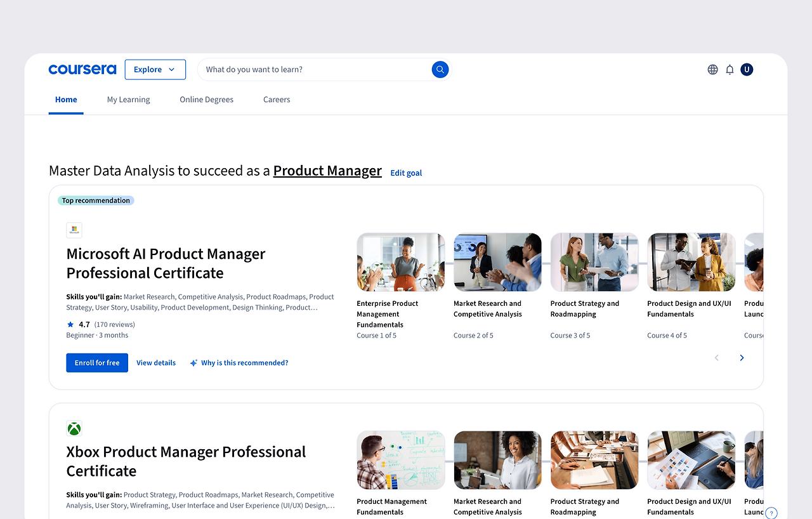Screen dimensions: 812x519
Task: Open Xbox Product Management Fundamentals thumbnail
Action: [401, 460]
